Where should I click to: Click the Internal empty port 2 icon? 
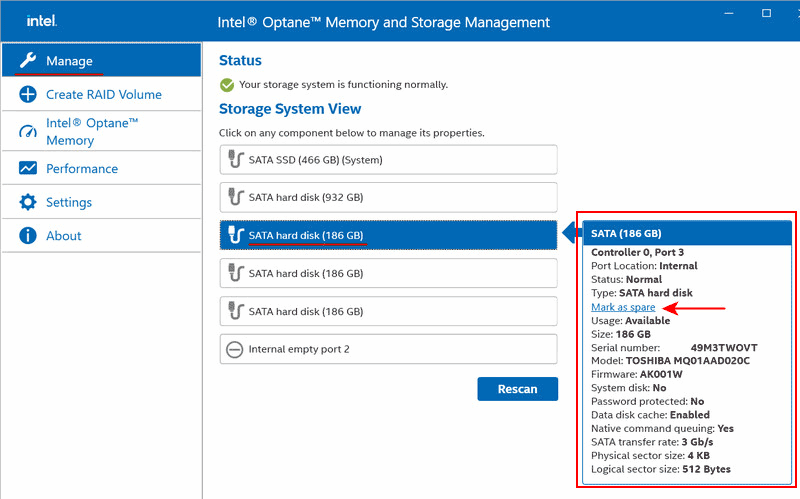235,349
